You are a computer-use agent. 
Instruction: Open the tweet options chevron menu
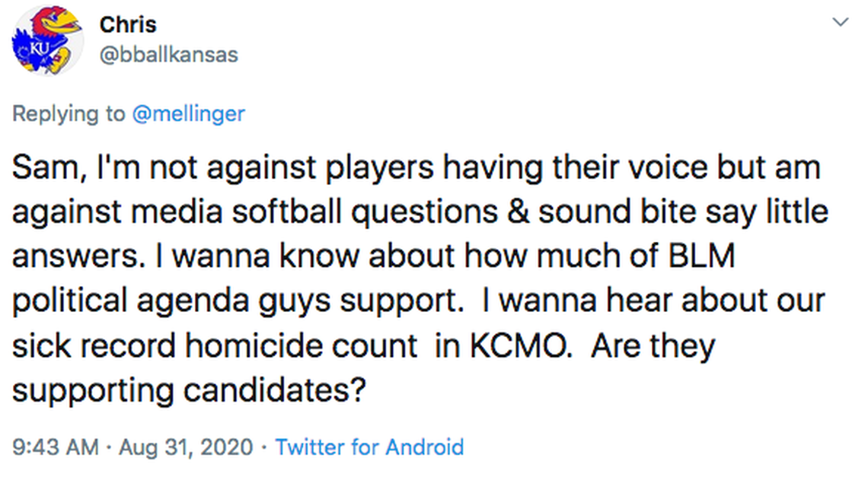tap(841, 23)
